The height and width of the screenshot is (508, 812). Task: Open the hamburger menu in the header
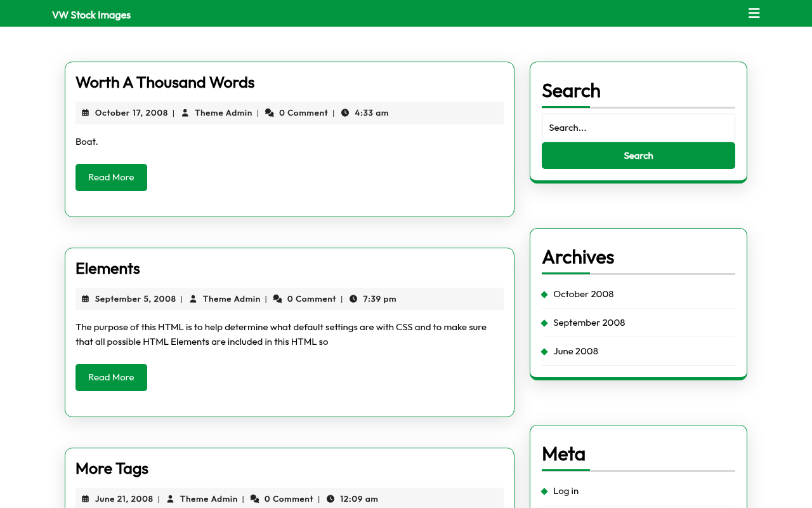[754, 13]
